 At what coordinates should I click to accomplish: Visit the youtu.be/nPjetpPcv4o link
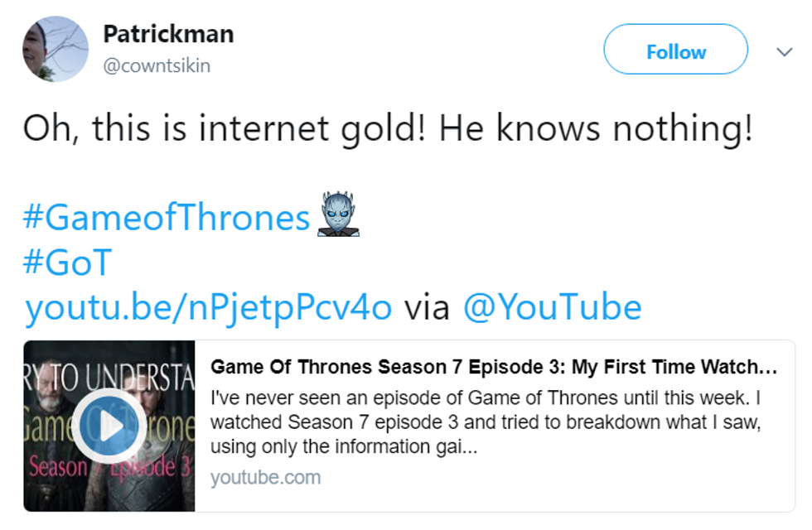coord(208,307)
